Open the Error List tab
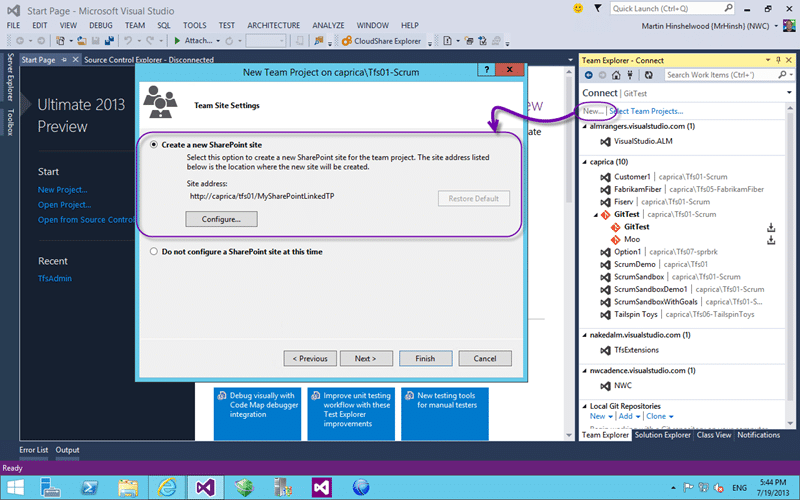 point(34,450)
